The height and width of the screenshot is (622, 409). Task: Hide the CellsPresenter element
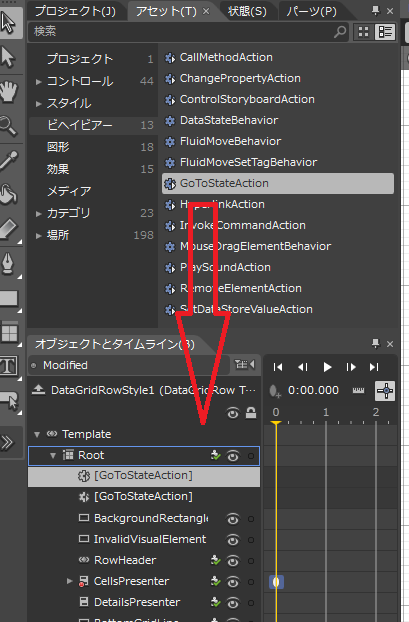pos(233,582)
